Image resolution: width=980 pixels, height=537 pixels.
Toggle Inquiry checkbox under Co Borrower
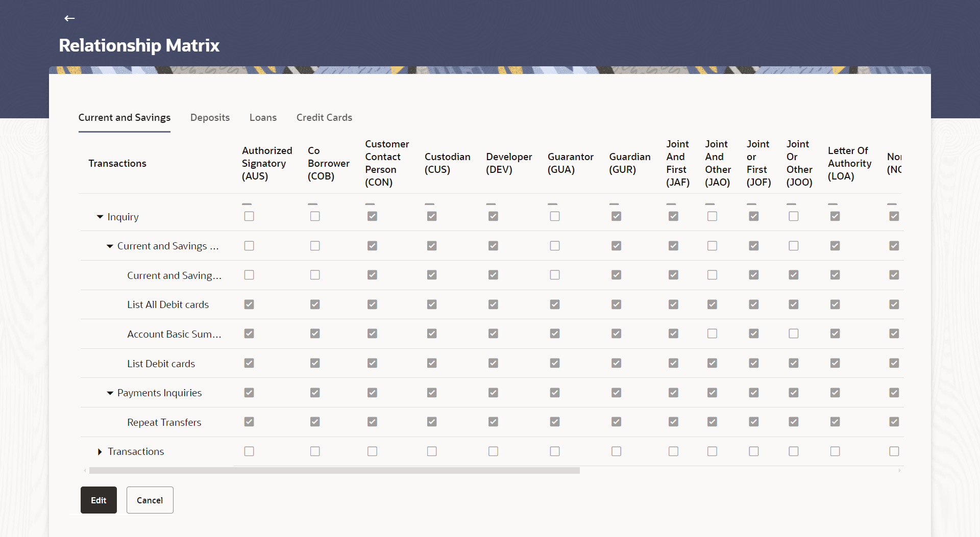tap(315, 216)
